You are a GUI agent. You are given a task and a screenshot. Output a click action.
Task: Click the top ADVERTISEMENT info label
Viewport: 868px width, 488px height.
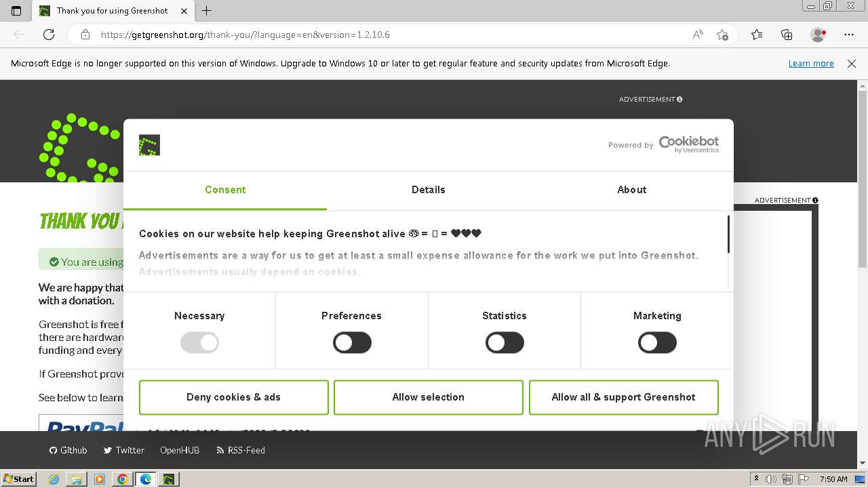tap(651, 100)
